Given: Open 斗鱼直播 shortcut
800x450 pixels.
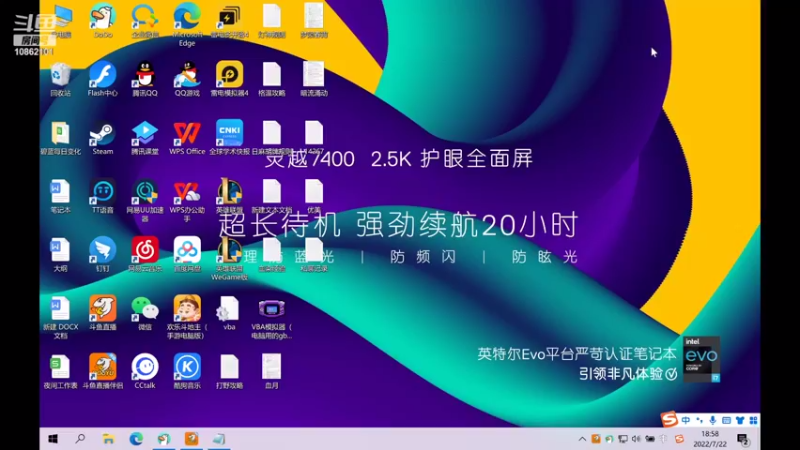Looking at the screenshot, I should [x=103, y=313].
